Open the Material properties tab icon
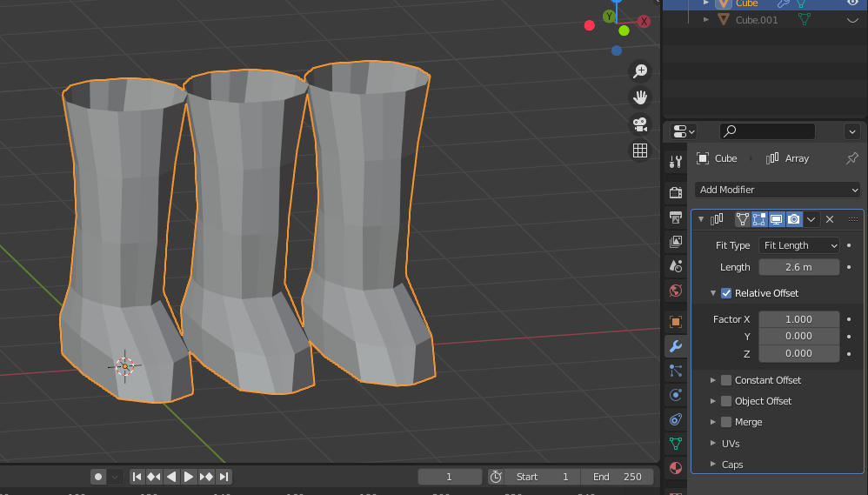868x495 pixels. pos(676,468)
